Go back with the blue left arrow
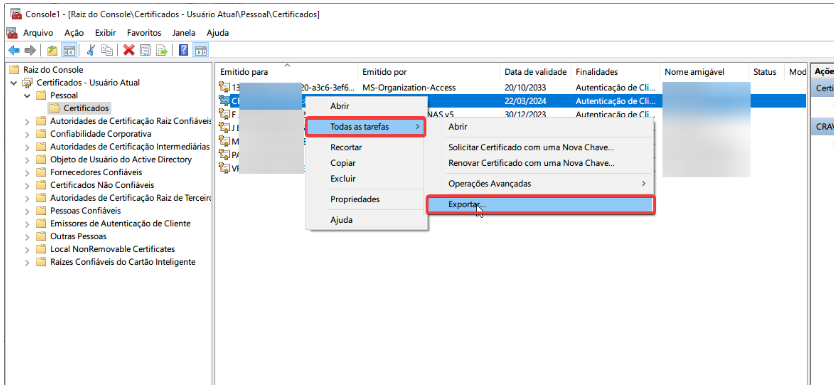834x385 pixels. pos(14,51)
